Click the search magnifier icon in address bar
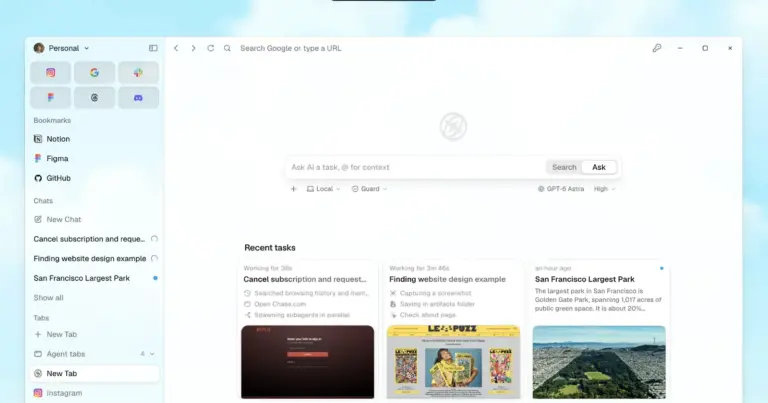Viewport: 768px width, 403px height. coord(227,48)
